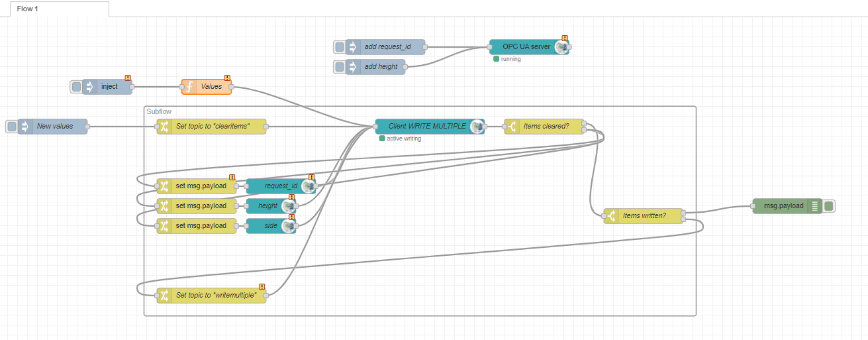The height and width of the screenshot is (340, 868).
Task: Click the warning triangle on side node
Action: click(291, 217)
